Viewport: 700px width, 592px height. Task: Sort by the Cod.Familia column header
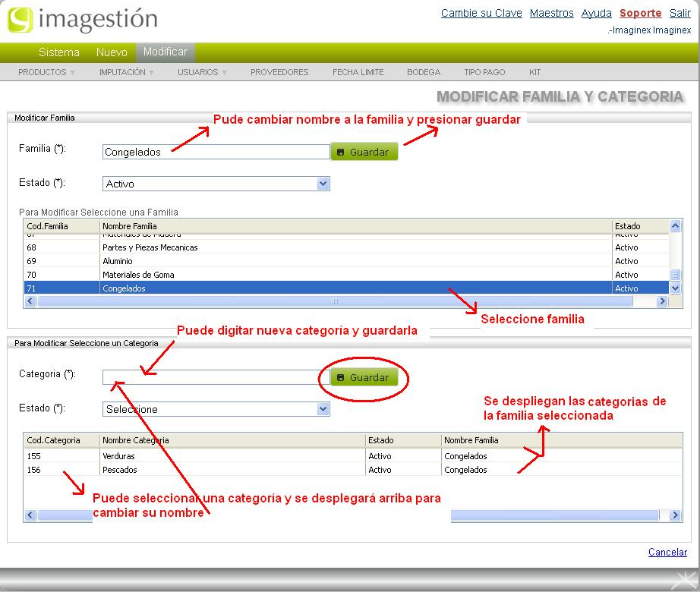tap(61, 226)
